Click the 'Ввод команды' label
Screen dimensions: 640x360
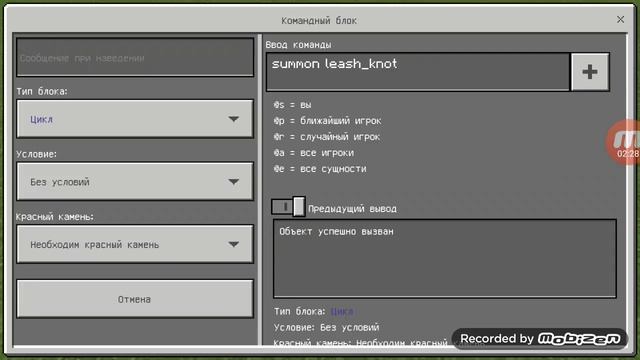coord(298,44)
